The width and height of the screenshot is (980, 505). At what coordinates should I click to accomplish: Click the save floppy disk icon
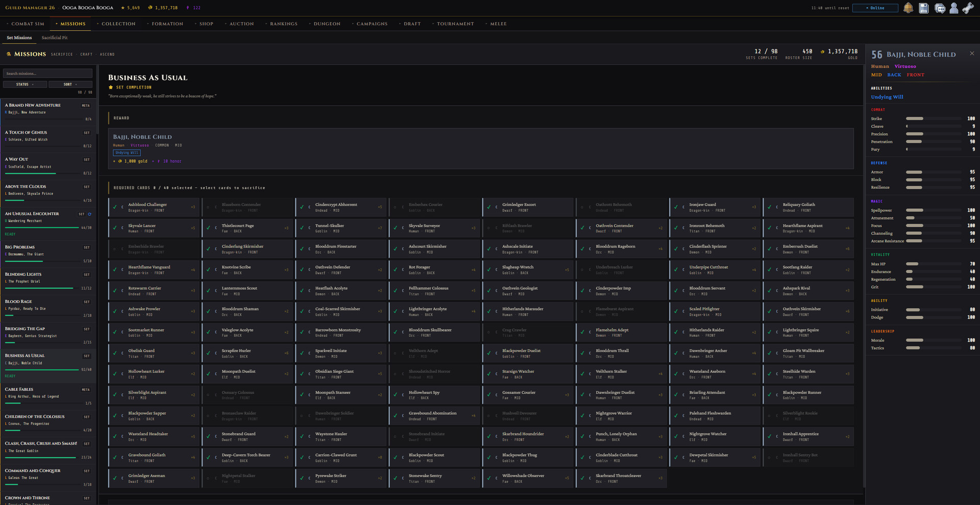pyautogui.click(x=925, y=8)
